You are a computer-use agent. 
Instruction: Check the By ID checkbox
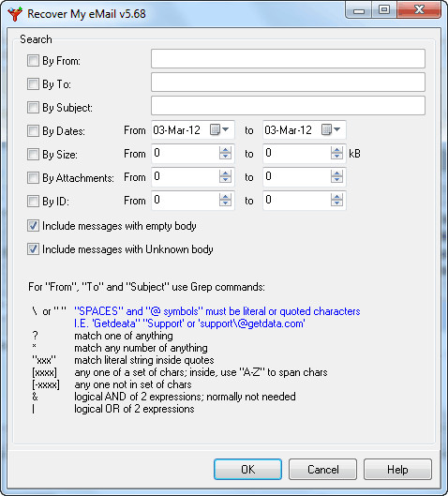(x=33, y=202)
